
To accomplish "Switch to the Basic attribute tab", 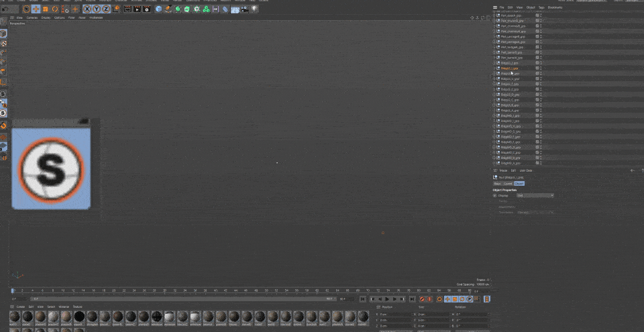I will tap(497, 184).
